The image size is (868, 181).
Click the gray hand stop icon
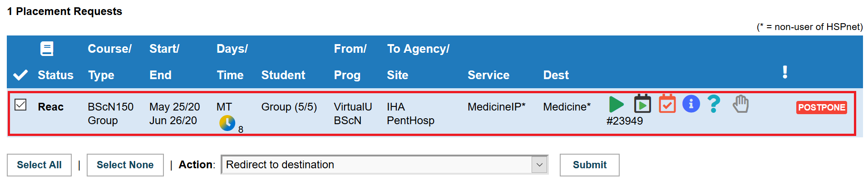pyautogui.click(x=740, y=104)
